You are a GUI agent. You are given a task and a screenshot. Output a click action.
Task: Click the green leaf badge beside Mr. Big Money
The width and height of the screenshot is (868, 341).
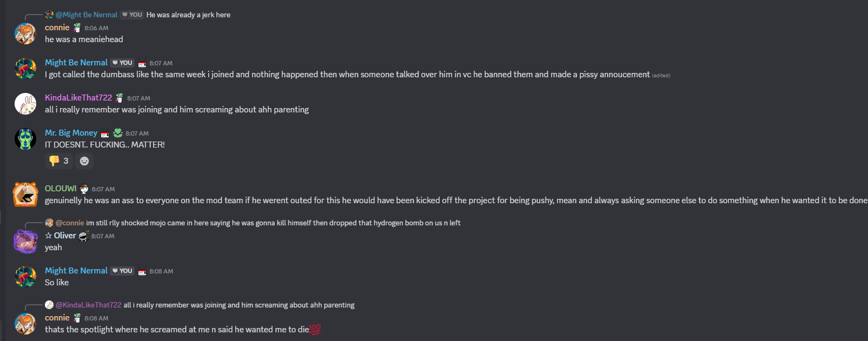coord(118,133)
